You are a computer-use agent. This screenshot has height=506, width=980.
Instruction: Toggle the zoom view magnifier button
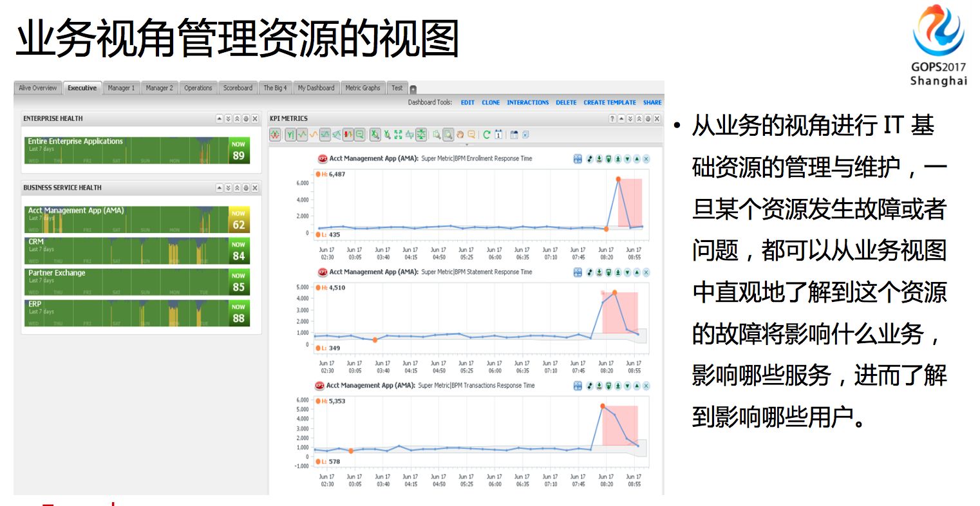(448, 135)
